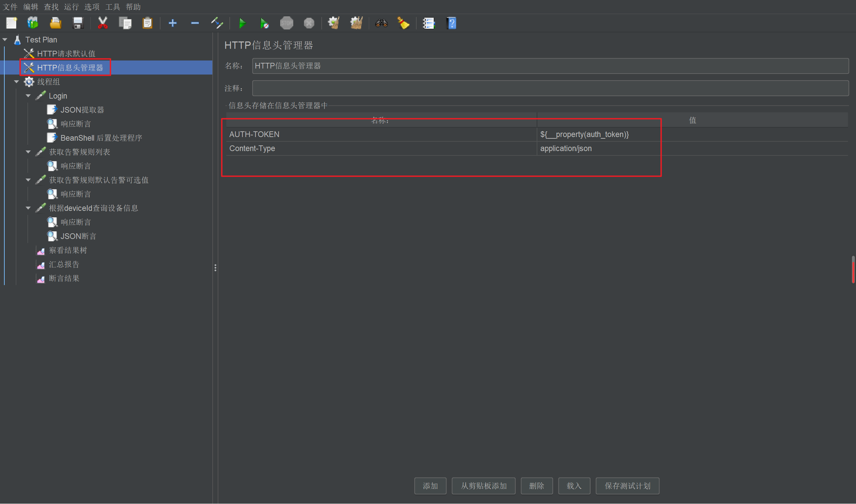This screenshot has height=504, width=856.
Task: Save the test plan with the floppy disk icon
Action: click(x=78, y=23)
